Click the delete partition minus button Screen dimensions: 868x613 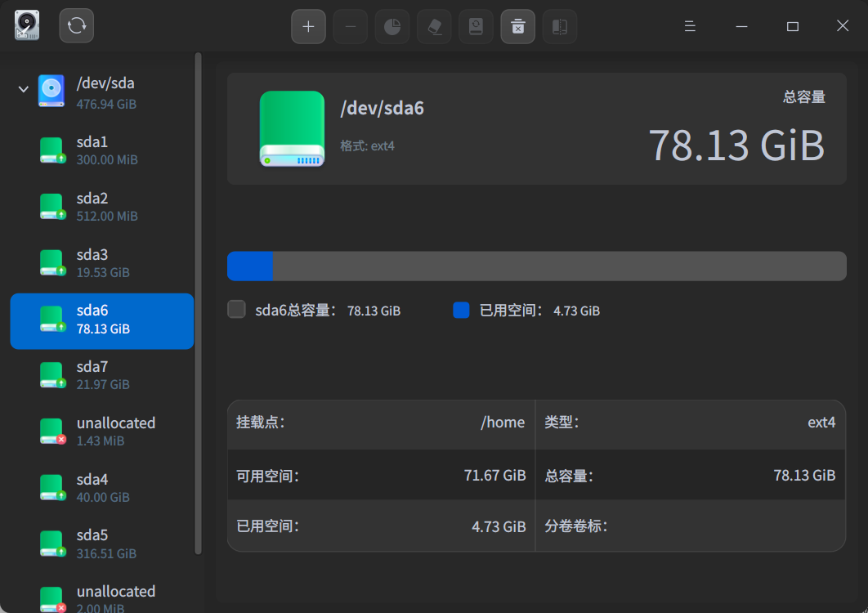coord(351,26)
